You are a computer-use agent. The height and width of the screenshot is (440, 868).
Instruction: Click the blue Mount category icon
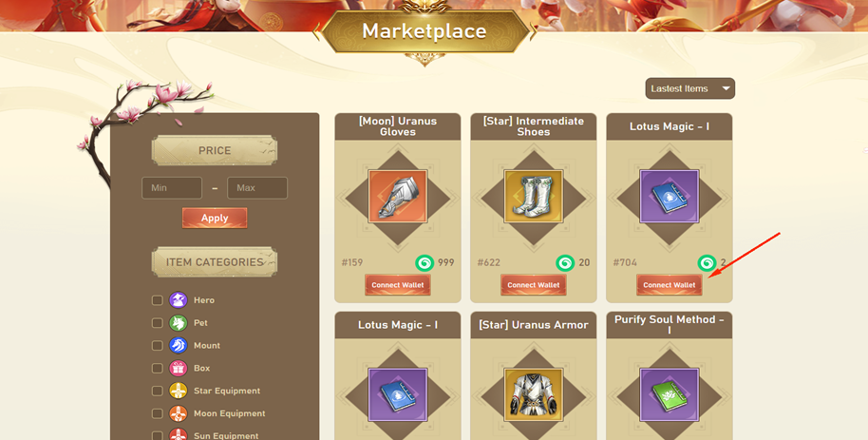[179, 345]
